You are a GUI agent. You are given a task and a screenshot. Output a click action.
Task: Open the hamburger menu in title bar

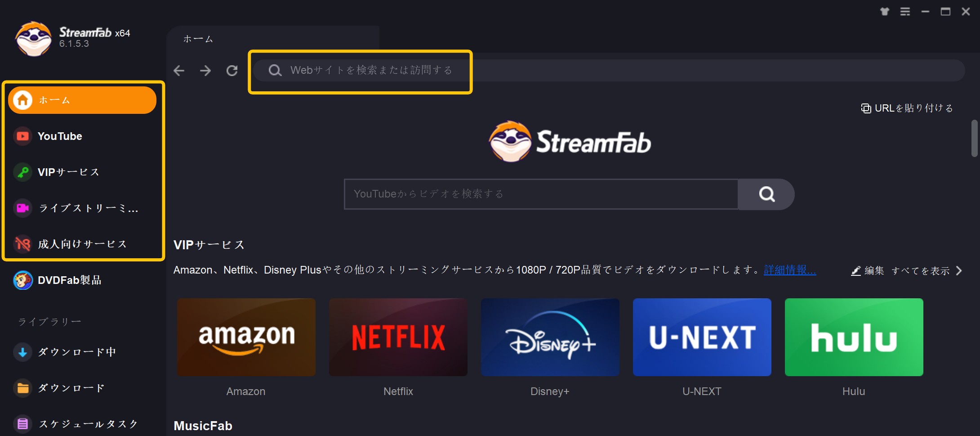pyautogui.click(x=905, y=12)
